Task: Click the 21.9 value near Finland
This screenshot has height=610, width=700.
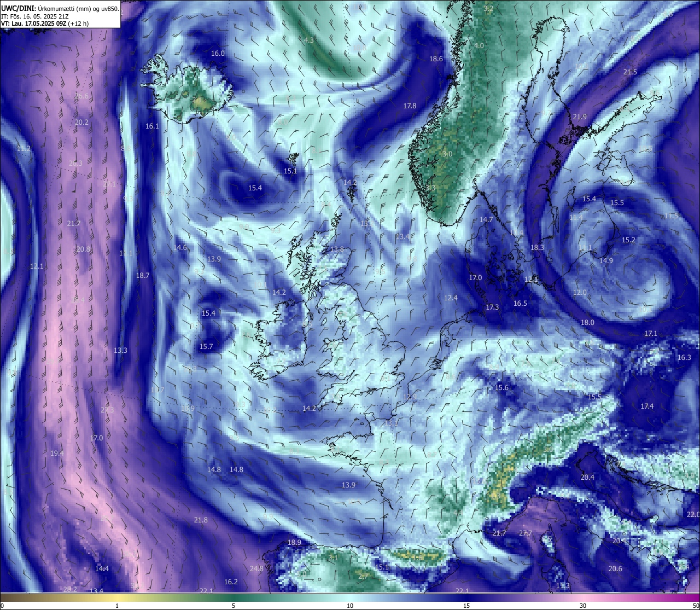Action: (x=580, y=117)
